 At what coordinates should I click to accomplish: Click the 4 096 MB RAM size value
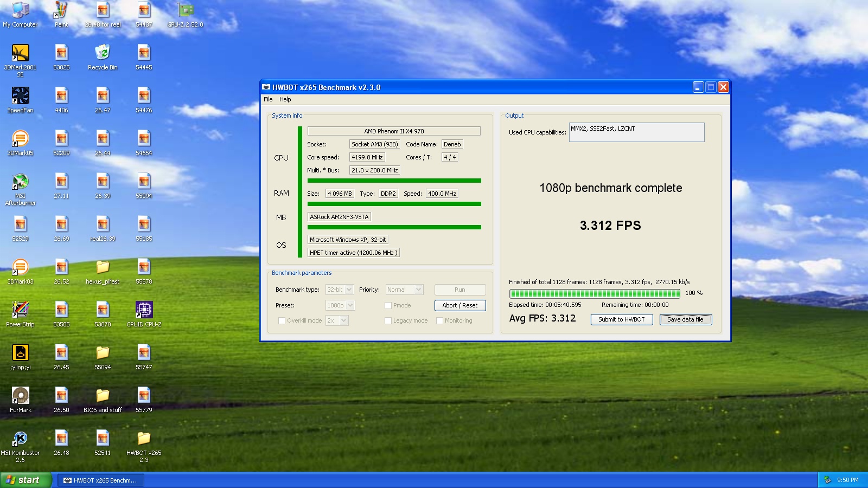[x=340, y=194]
